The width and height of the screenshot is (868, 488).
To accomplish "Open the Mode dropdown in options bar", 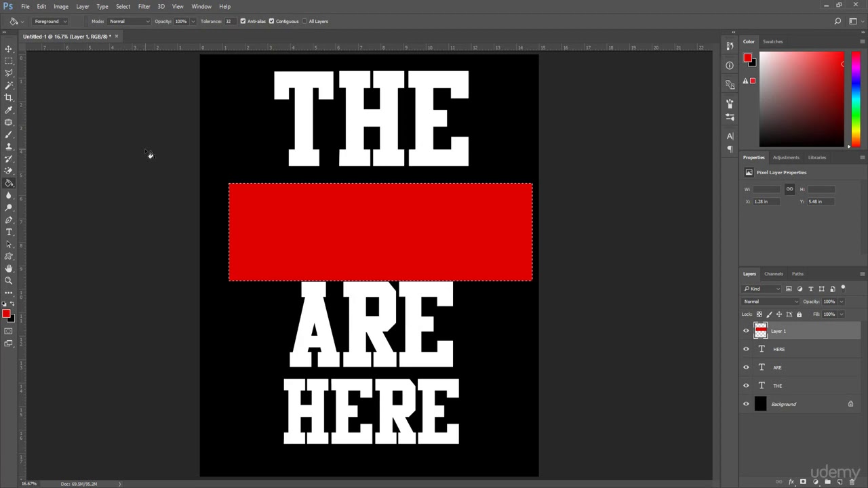I will pyautogui.click(x=129, y=21).
